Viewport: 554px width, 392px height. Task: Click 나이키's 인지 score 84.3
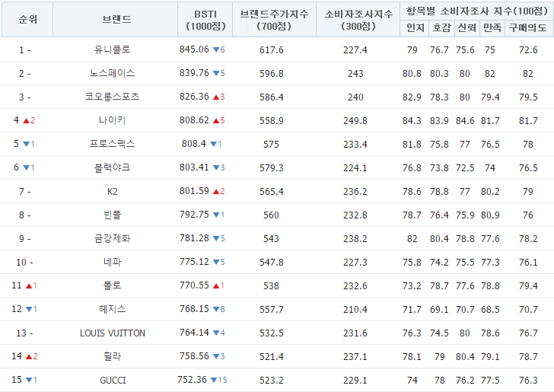(412, 120)
